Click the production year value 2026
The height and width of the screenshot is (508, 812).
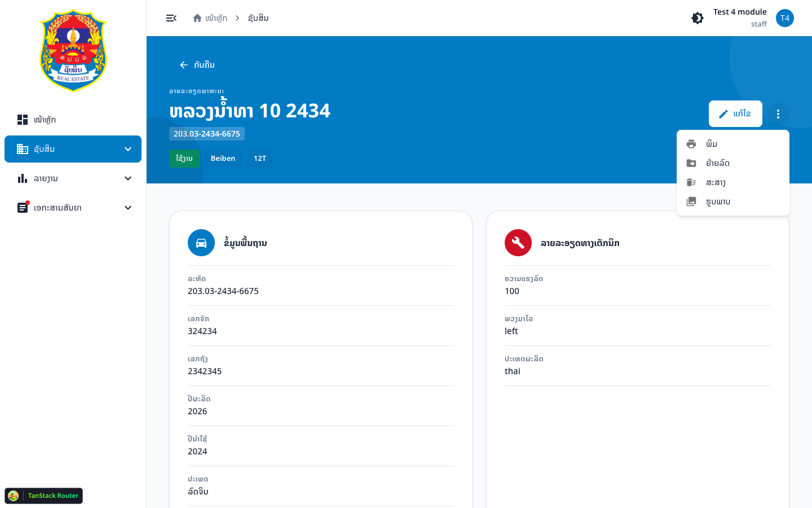point(197,411)
